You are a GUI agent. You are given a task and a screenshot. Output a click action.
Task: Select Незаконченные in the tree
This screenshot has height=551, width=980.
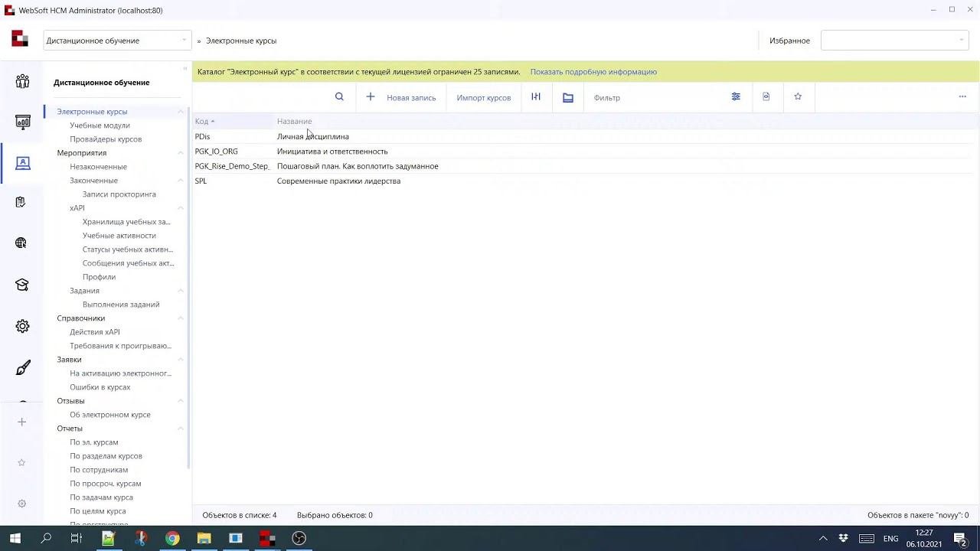(98, 167)
